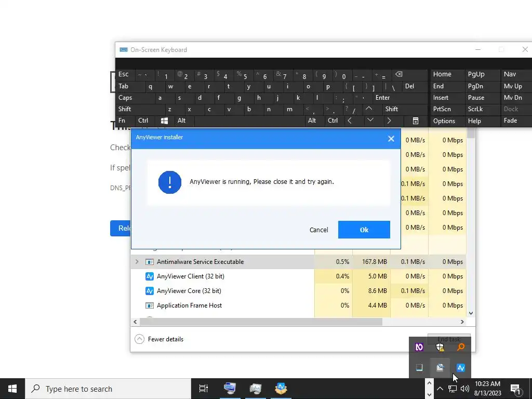Click Ok in AnyViewer installer dialog
Viewport: 532px width, 399px height.
364,230
